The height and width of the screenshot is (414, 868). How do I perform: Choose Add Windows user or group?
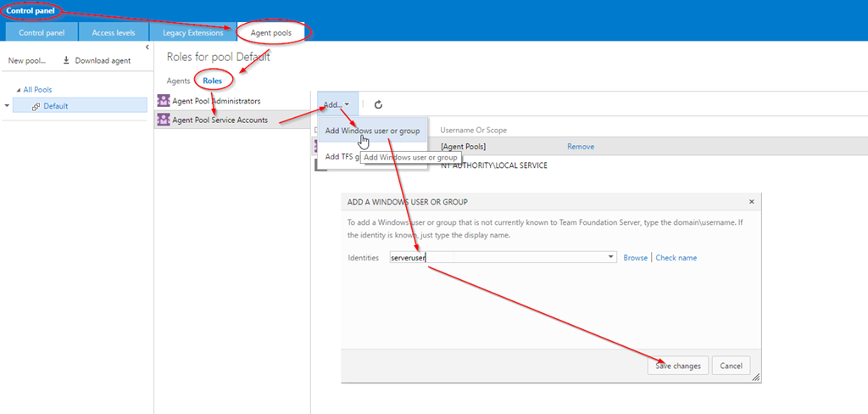click(372, 131)
